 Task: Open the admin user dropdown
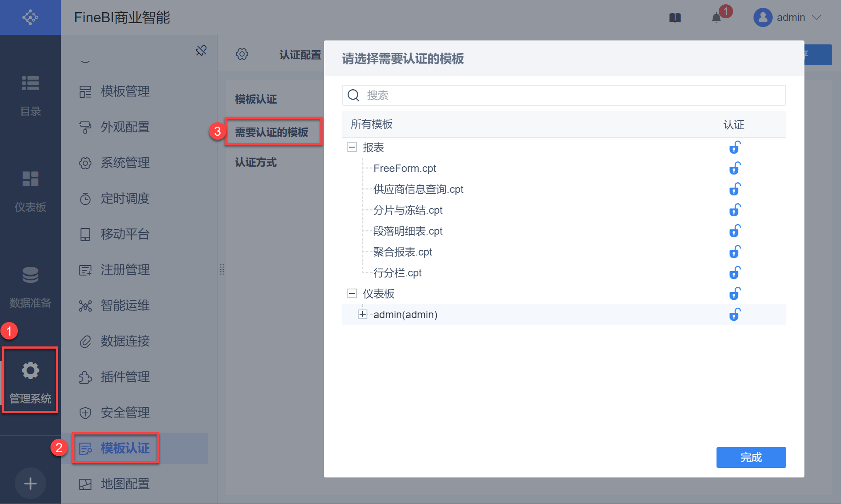click(x=788, y=18)
